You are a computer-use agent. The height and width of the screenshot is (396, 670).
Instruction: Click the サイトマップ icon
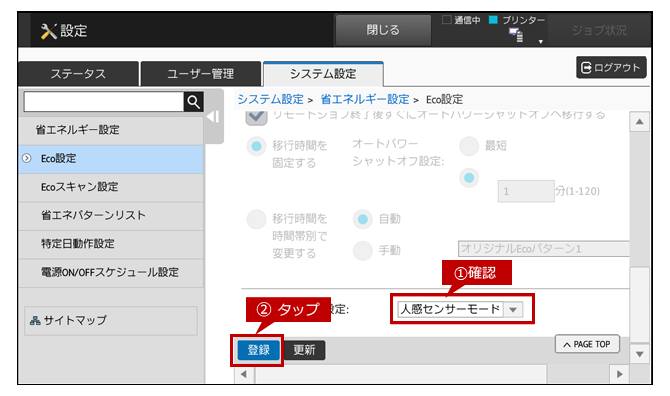click(x=35, y=320)
